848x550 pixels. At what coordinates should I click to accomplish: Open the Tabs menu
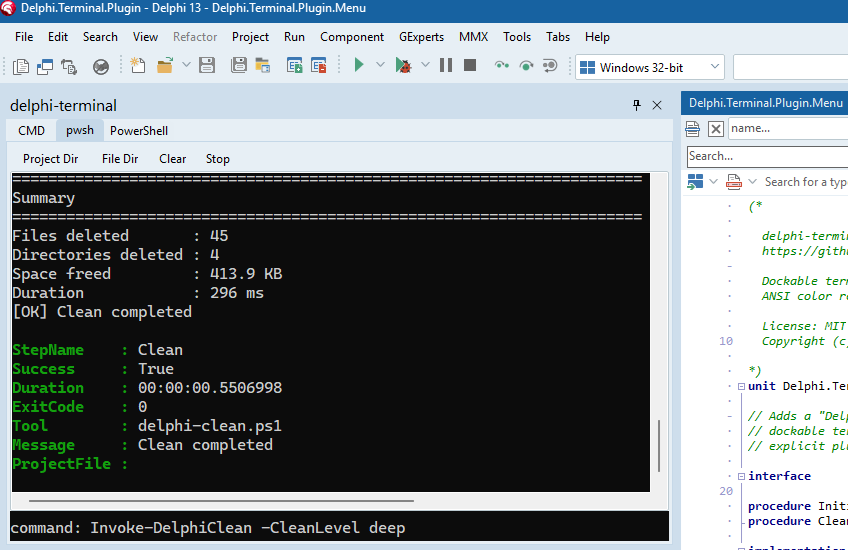pos(558,37)
